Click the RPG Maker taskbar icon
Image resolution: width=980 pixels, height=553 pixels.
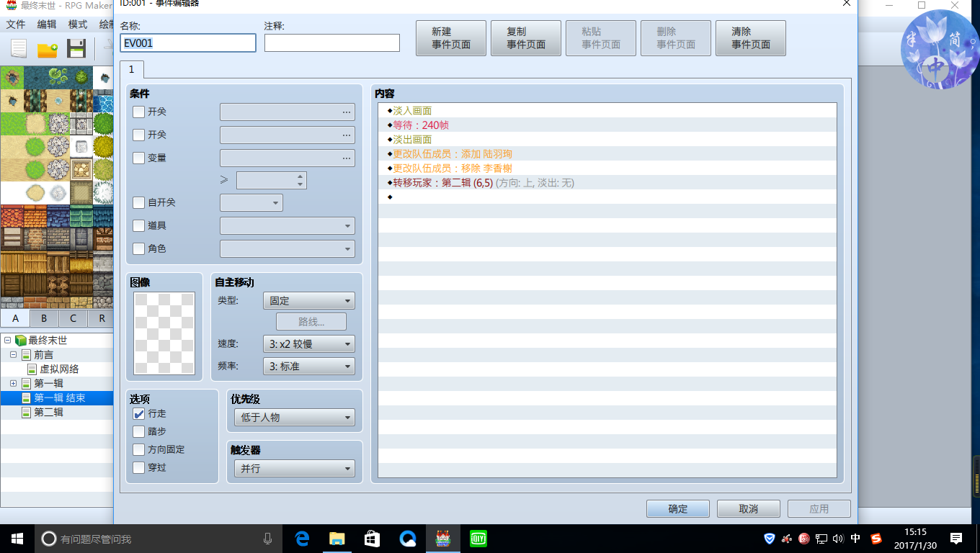coord(442,538)
